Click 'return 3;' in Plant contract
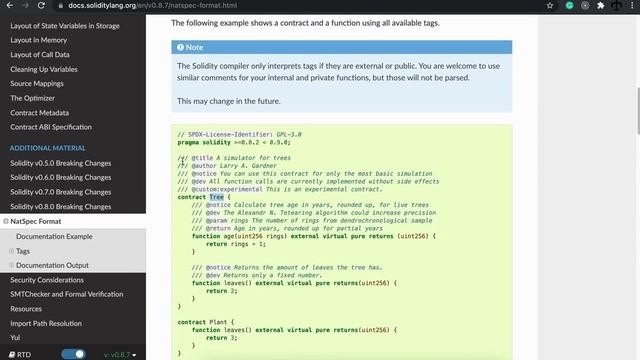 [222, 338]
